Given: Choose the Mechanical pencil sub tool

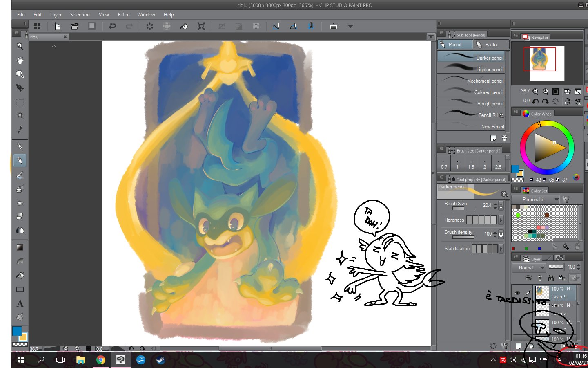Looking at the screenshot, I should 471,79.
